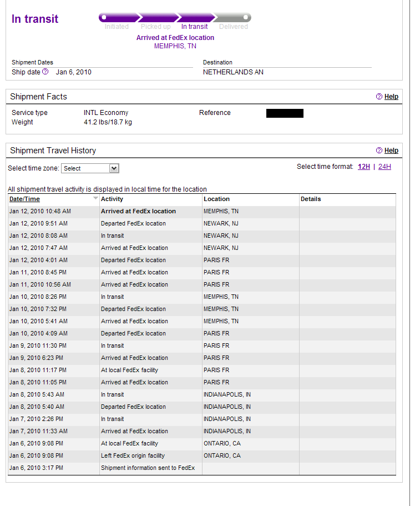Select the Initiated stage label
The image size is (420, 506).
coord(117,27)
